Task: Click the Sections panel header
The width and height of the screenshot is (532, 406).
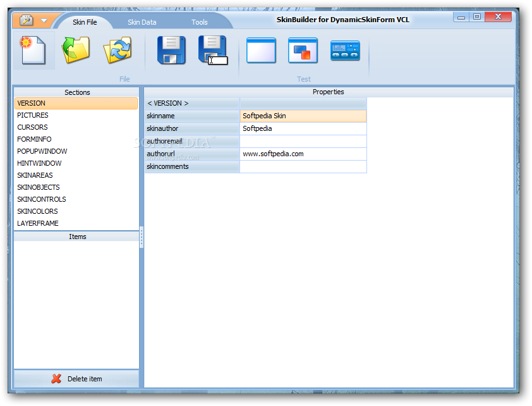Action: [x=76, y=92]
